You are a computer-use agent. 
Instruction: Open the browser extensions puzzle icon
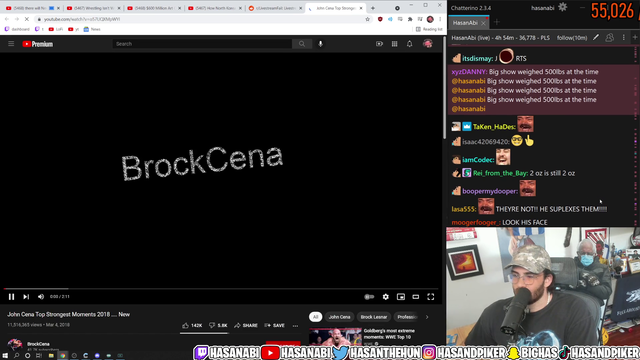coord(410,19)
